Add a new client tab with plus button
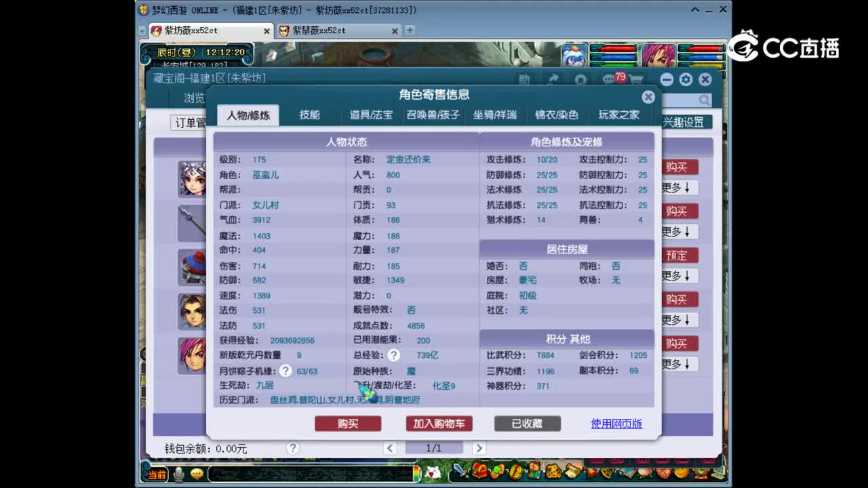The width and height of the screenshot is (868, 488). click(410, 30)
